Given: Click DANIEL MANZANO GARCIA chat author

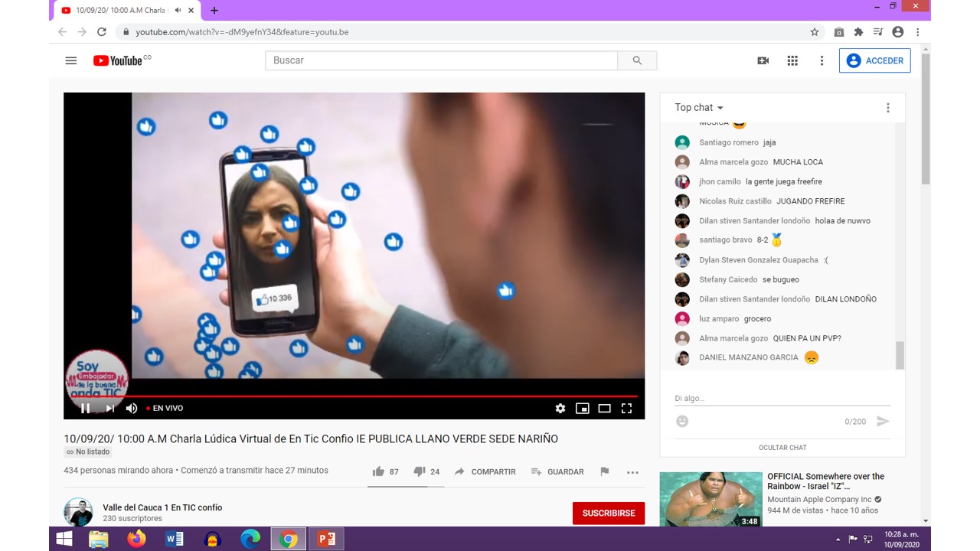Looking at the screenshot, I should (x=749, y=357).
